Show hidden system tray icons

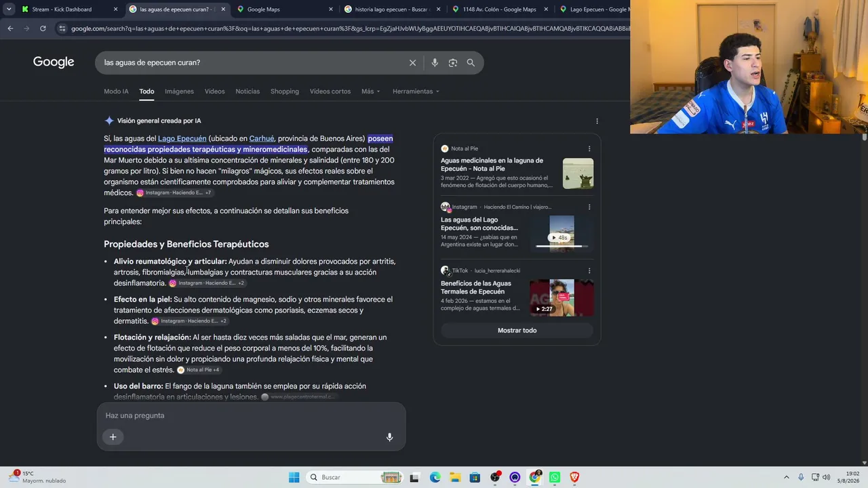coord(787,477)
